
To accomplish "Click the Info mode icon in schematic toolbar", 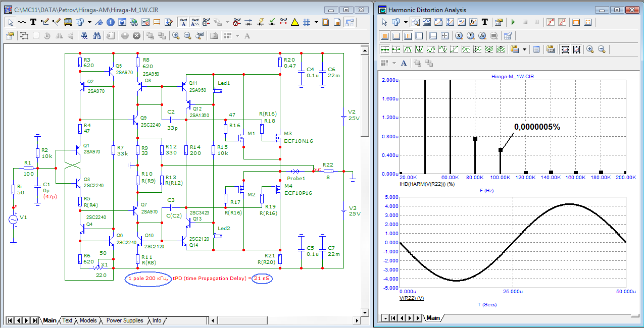I will [111, 22].
